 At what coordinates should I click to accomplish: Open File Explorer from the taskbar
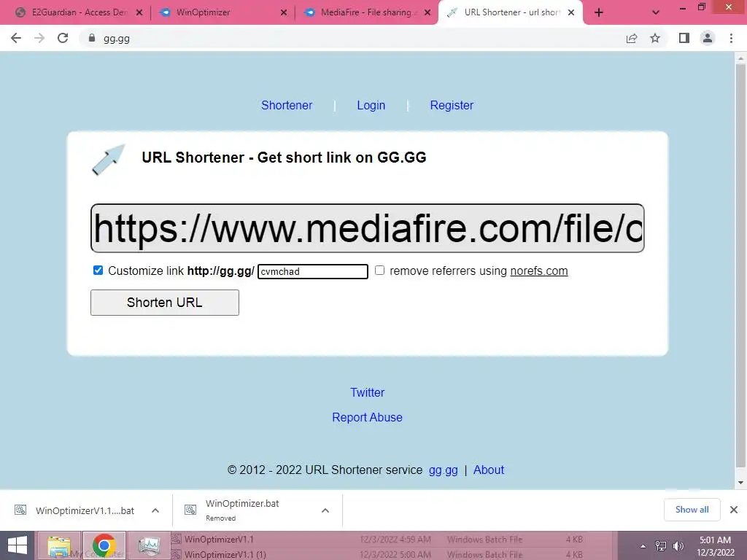[59, 545]
